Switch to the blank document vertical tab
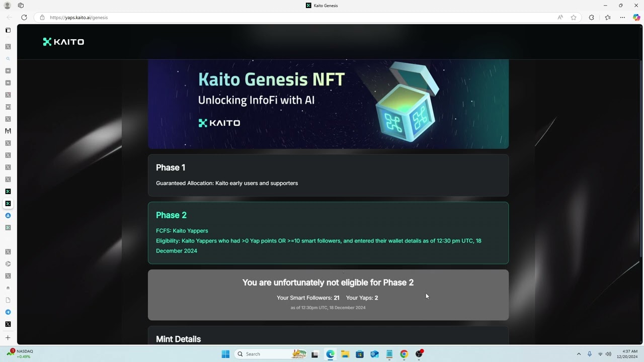The image size is (644, 362). (8, 300)
